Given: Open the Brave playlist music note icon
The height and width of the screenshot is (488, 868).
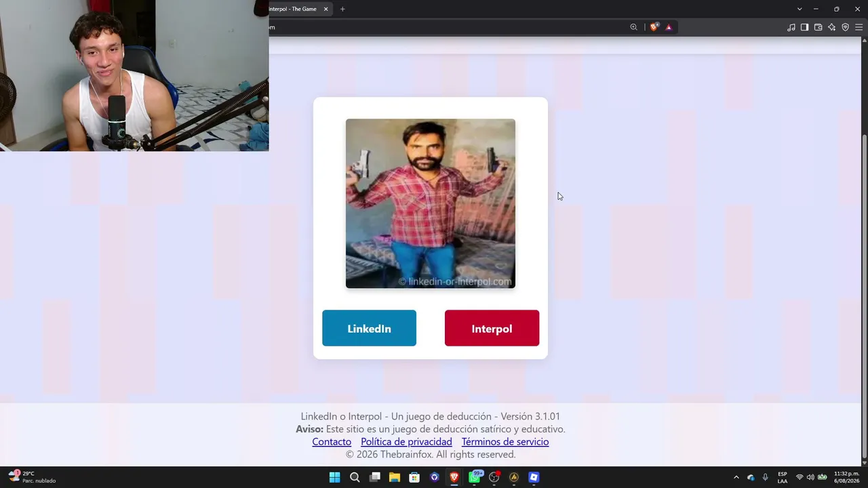Looking at the screenshot, I should coord(791,27).
